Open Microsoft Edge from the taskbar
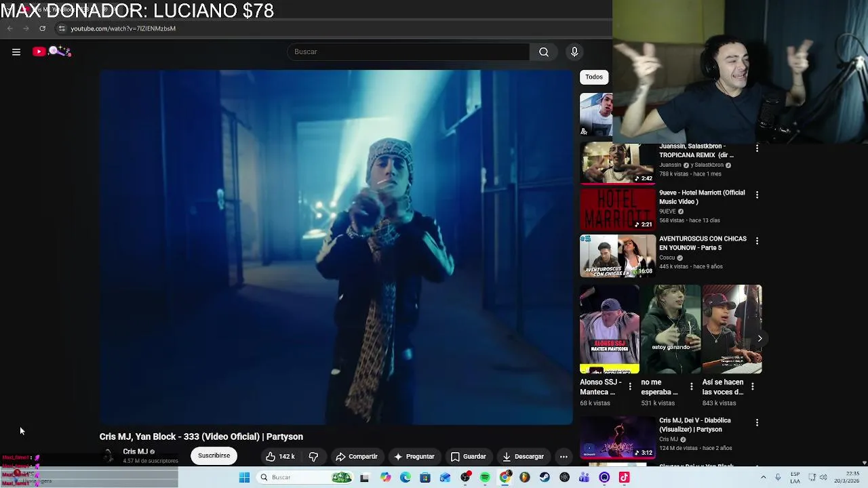Screen dimensions: 868x488 pos(406,478)
